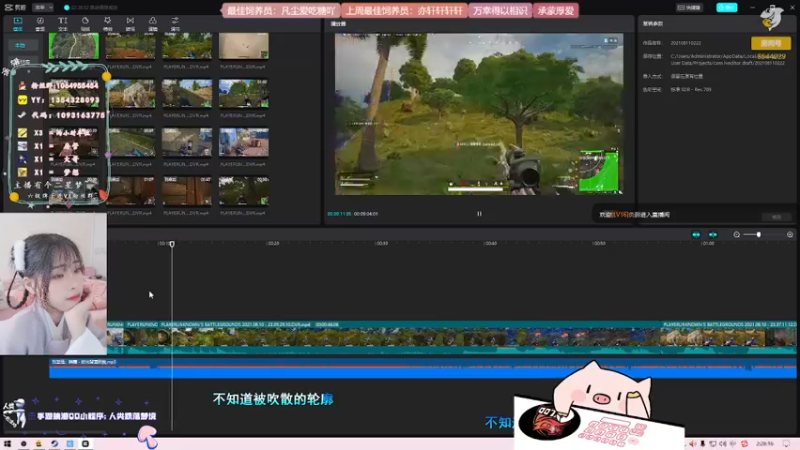Click the 00:40 mark on the timeline ruler
800x450 pixels.
(490, 243)
